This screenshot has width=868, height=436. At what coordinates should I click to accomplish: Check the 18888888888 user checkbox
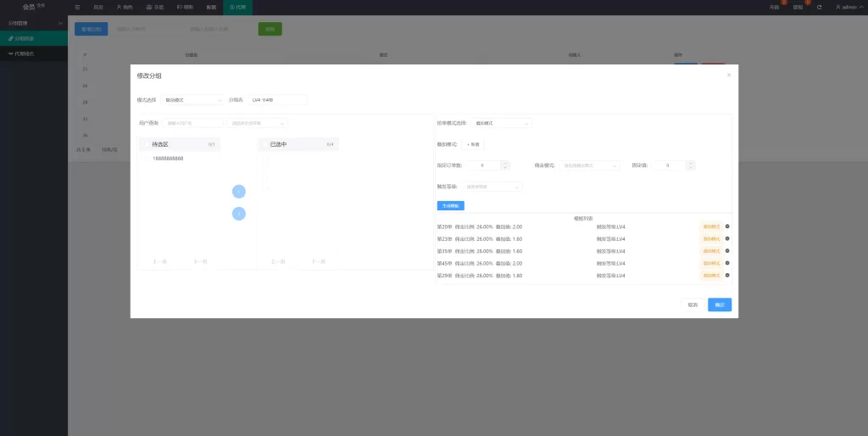pyautogui.click(x=147, y=159)
